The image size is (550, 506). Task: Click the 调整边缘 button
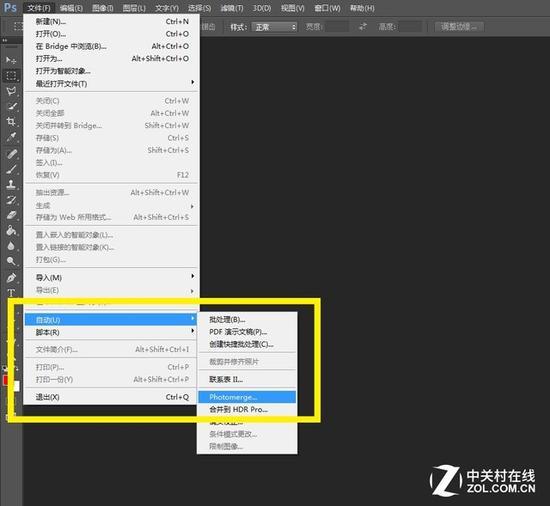point(459,27)
